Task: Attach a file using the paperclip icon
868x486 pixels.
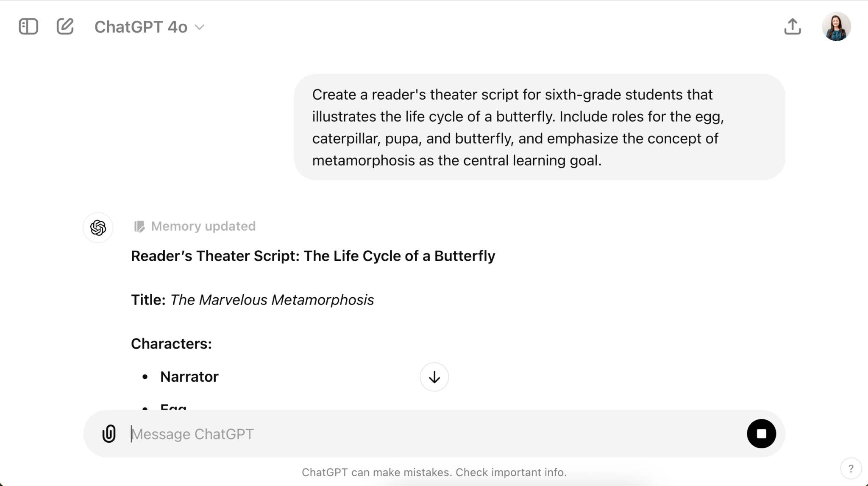Action: coord(109,433)
